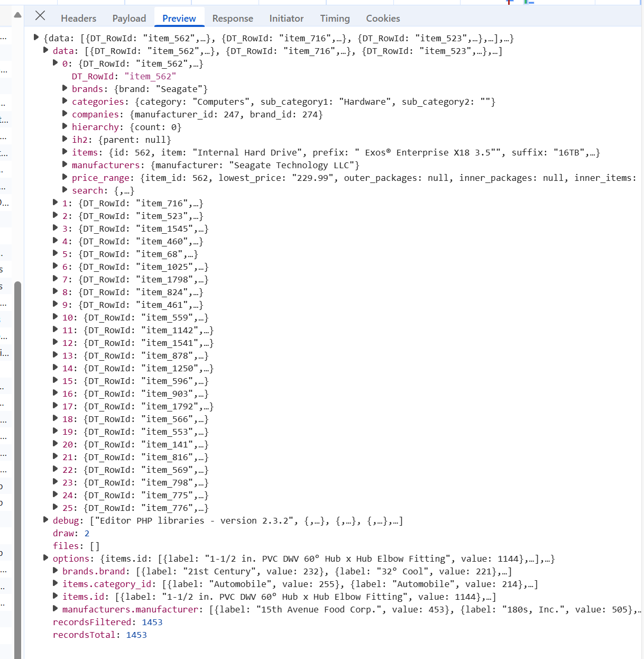
Task: Expand row 10 item_559
Action: tap(55, 316)
